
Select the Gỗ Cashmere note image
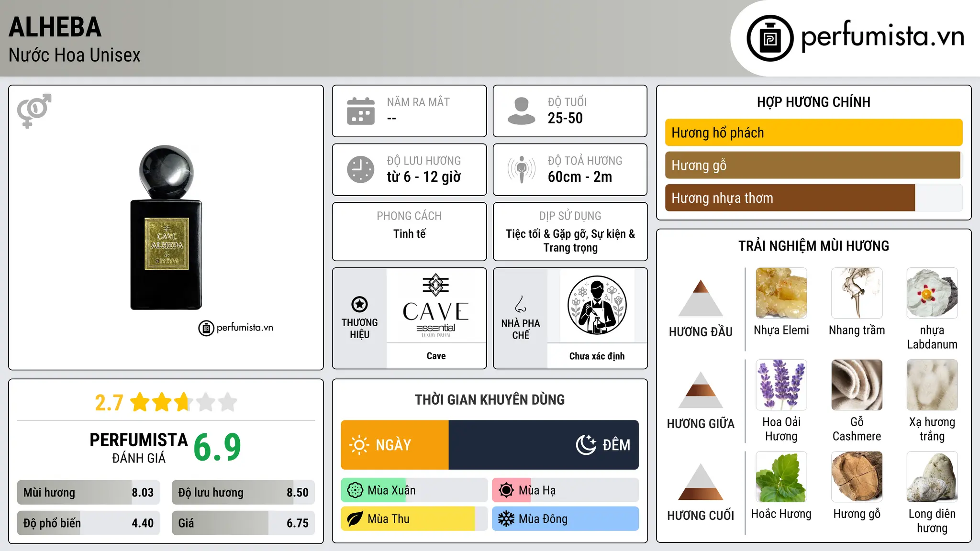coord(857,385)
